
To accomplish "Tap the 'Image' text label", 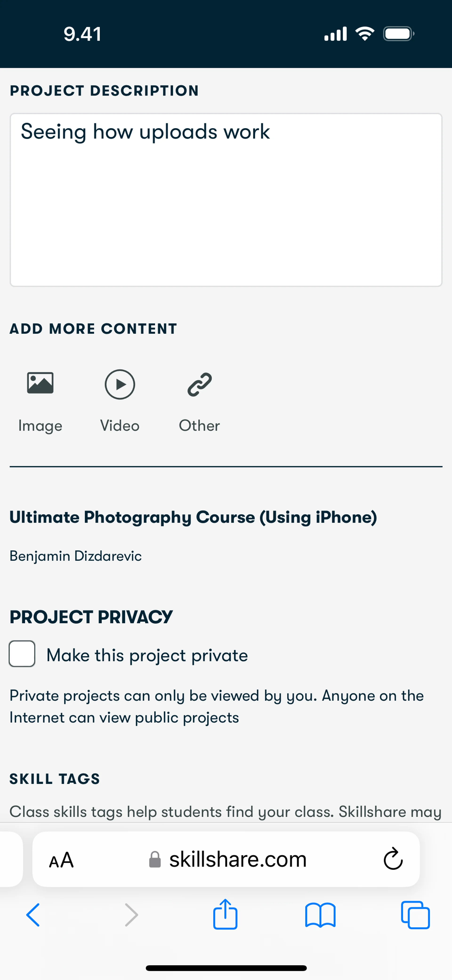I will click(40, 426).
